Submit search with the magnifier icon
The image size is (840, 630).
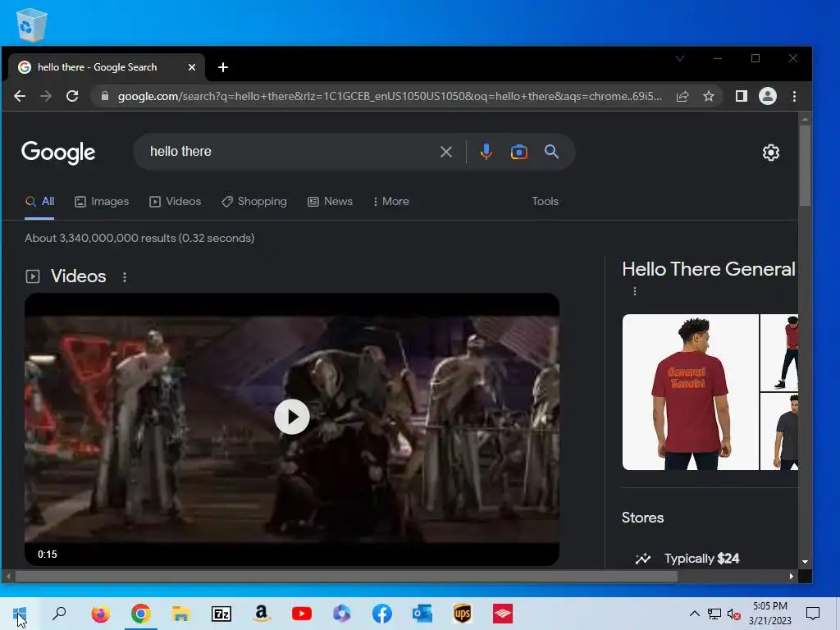tap(551, 152)
